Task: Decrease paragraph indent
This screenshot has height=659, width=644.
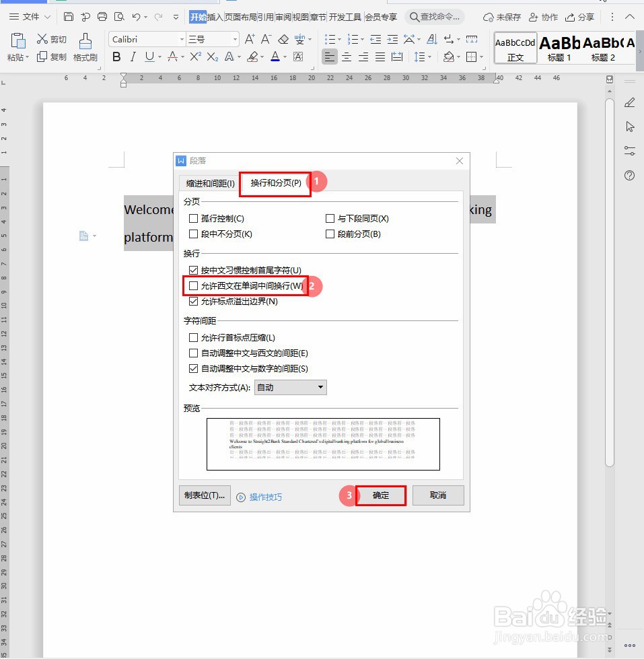Action: [375, 40]
